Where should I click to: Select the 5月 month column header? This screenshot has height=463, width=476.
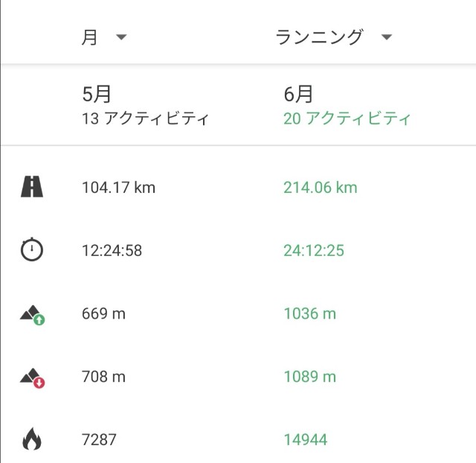click(x=97, y=94)
